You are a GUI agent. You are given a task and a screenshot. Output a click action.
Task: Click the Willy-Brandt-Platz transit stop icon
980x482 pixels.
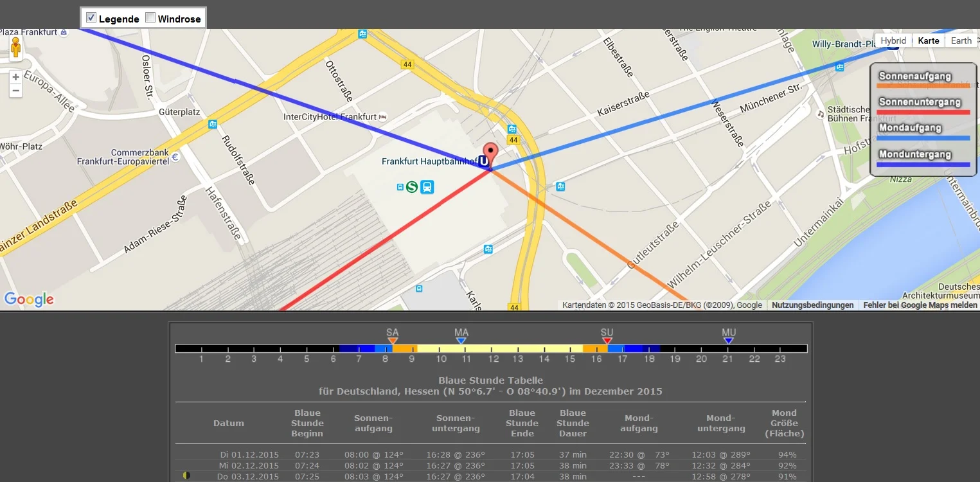(x=840, y=67)
